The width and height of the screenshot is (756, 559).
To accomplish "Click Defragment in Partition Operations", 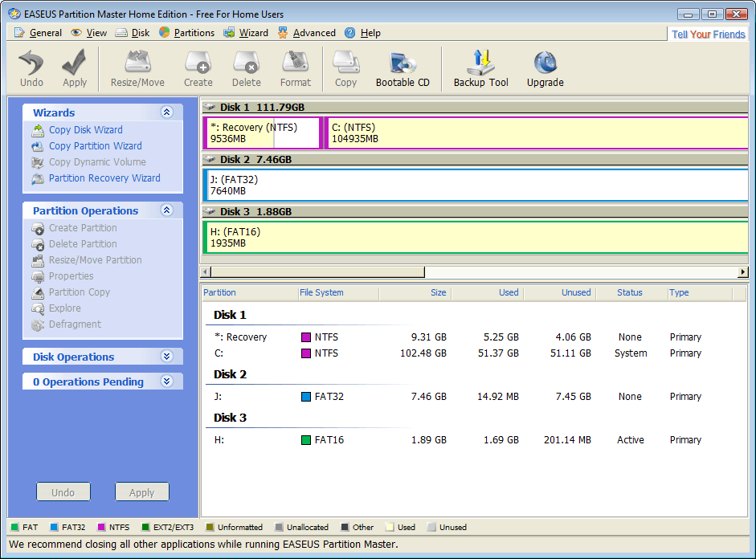I will pyautogui.click(x=75, y=324).
